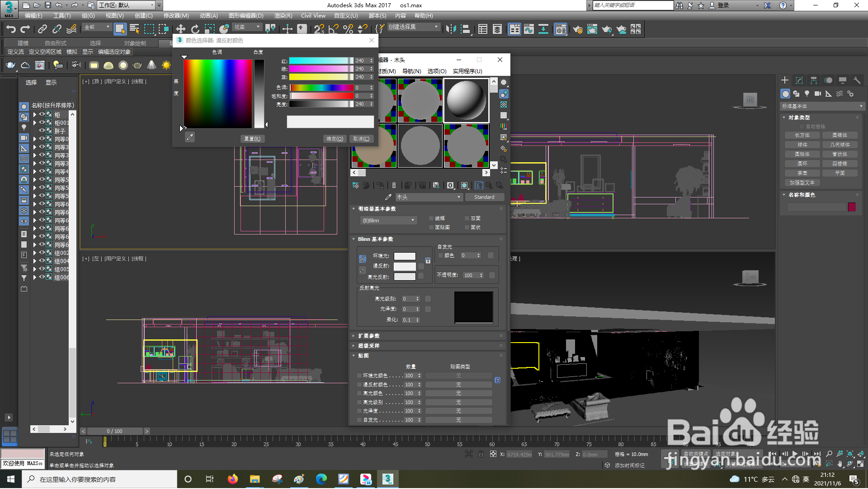Open 实用程序(U) menu in material editor
This screenshot has width=868, height=489.
pos(467,71)
